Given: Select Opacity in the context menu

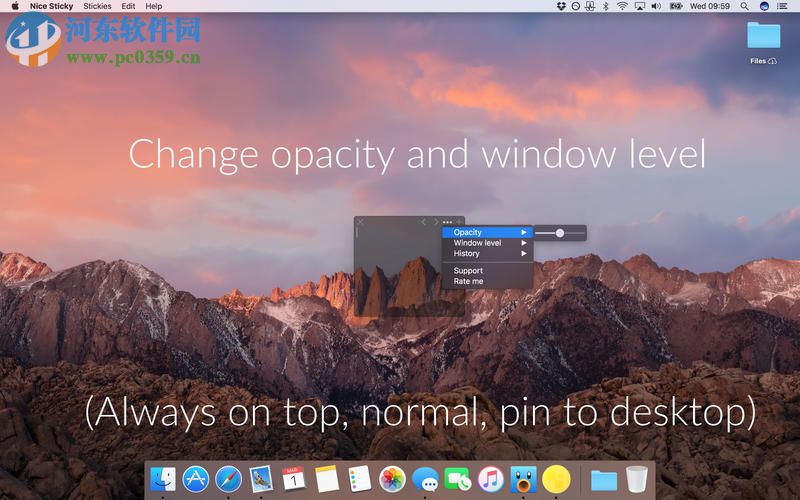Looking at the screenshot, I should (487, 232).
